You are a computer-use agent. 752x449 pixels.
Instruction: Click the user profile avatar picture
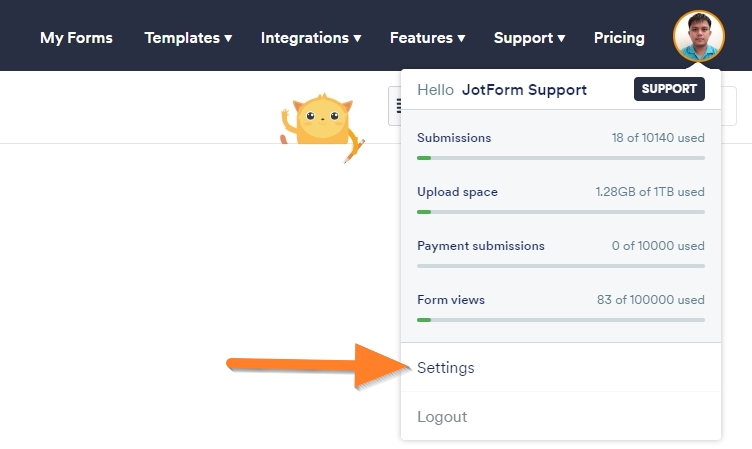coord(699,36)
